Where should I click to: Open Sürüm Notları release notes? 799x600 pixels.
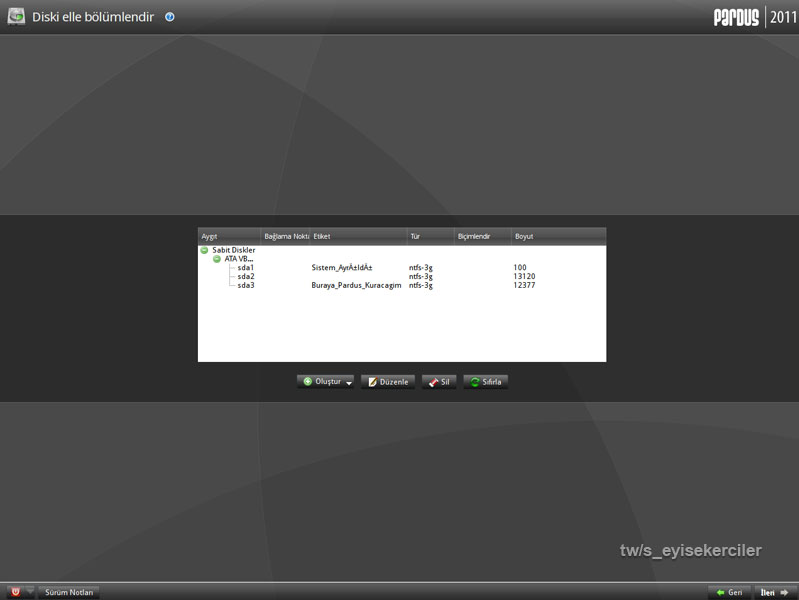coord(69,592)
